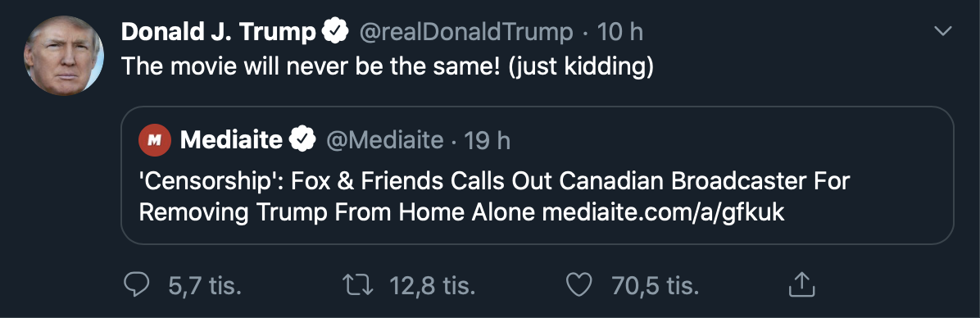The image size is (980, 318).
Task: Open the 19 h quoted tweet timestamp
Action: tap(488, 141)
